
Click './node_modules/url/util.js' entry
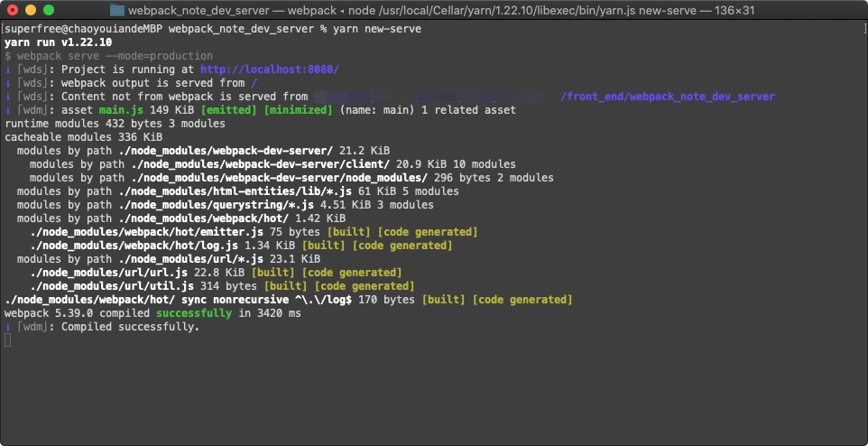[x=112, y=286]
